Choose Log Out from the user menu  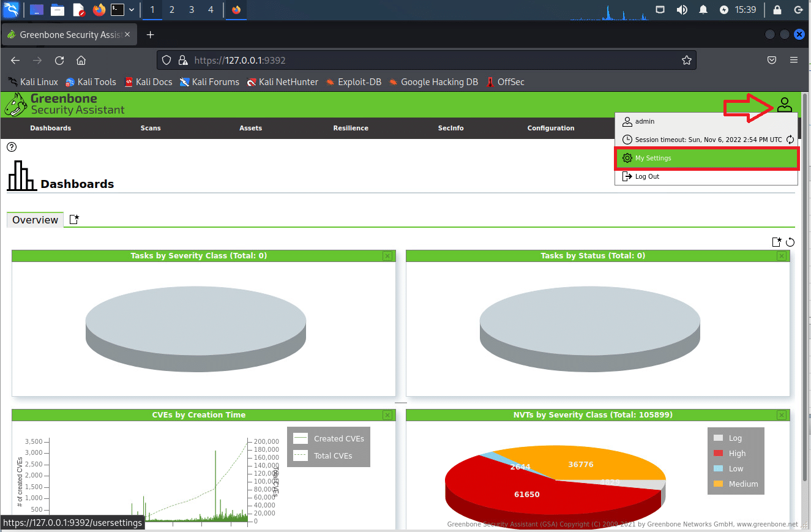pos(707,176)
